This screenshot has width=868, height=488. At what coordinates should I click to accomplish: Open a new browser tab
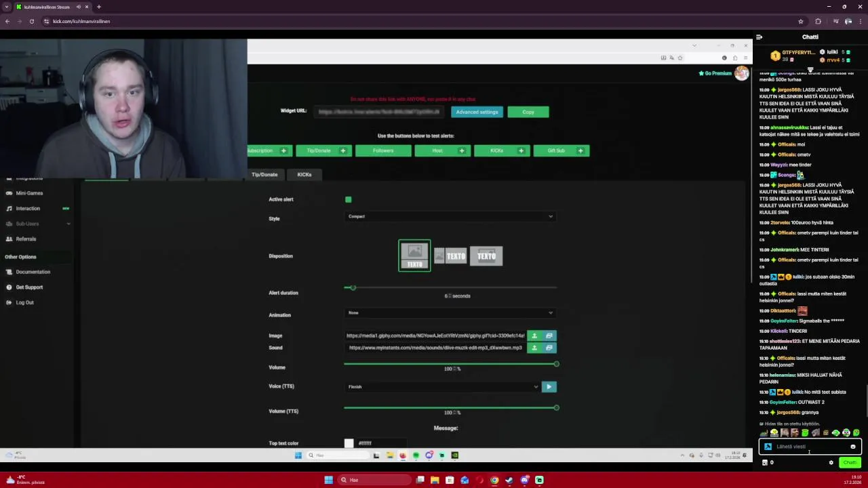[99, 7]
